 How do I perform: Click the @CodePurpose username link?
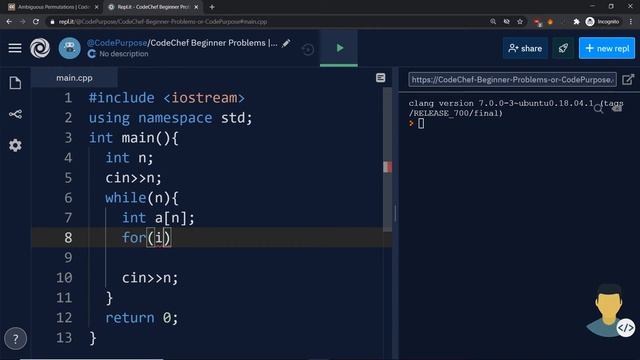(117, 43)
